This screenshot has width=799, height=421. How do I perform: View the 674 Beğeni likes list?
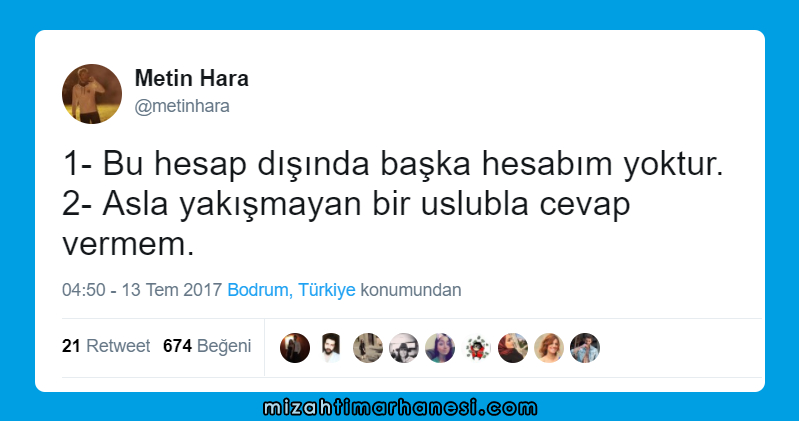click(x=207, y=346)
